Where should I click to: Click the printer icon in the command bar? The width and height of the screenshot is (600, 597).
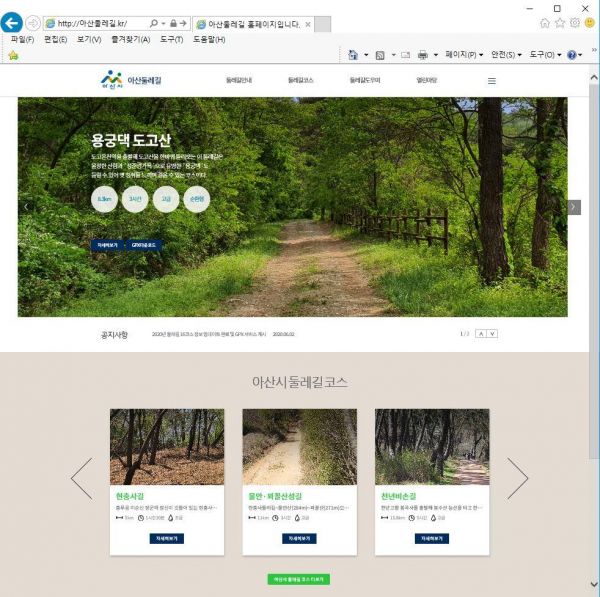pos(422,55)
